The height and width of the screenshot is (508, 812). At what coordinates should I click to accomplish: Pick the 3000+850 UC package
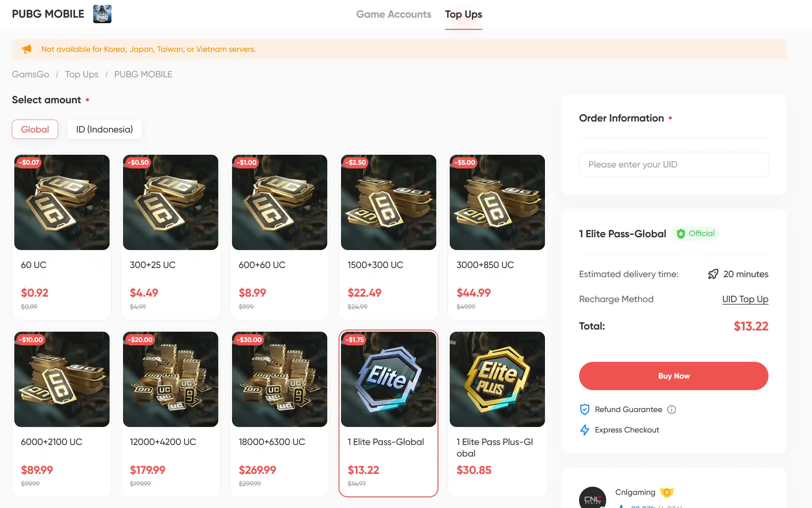click(x=497, y=237)
